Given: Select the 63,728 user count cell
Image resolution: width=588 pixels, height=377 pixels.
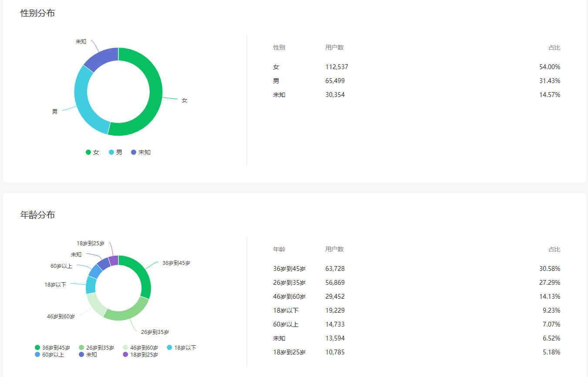Looking at the screenshot, I should (x=335, y=269).
